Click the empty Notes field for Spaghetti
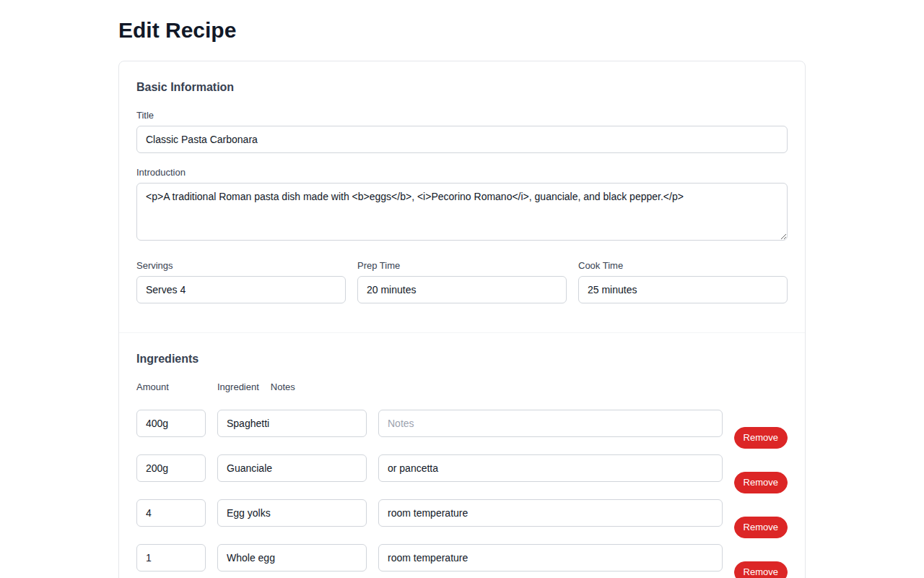Viewport: 924px width, 578px height. (x=550, y=423)
